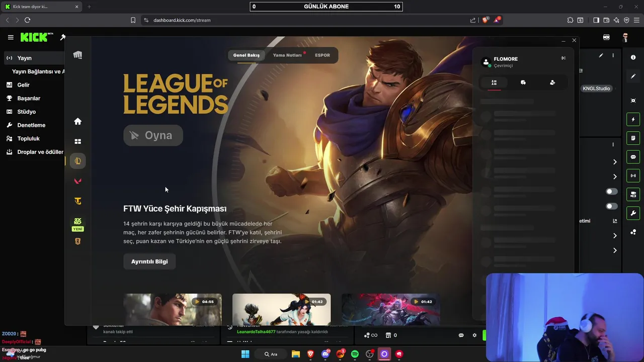644x362 pixels.
Task: Select the 2XKO game icon marked YENI
Action: click(77, 224)
